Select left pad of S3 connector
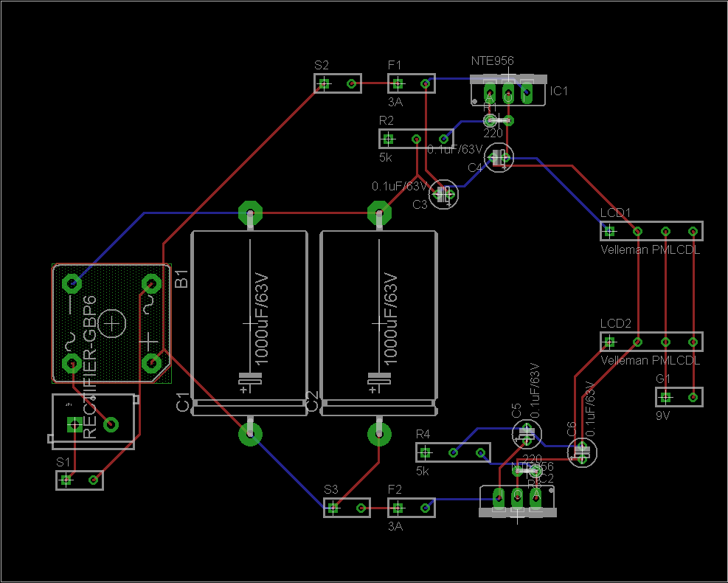The height and width of the screenshot is (583, 728). (333, 508)
